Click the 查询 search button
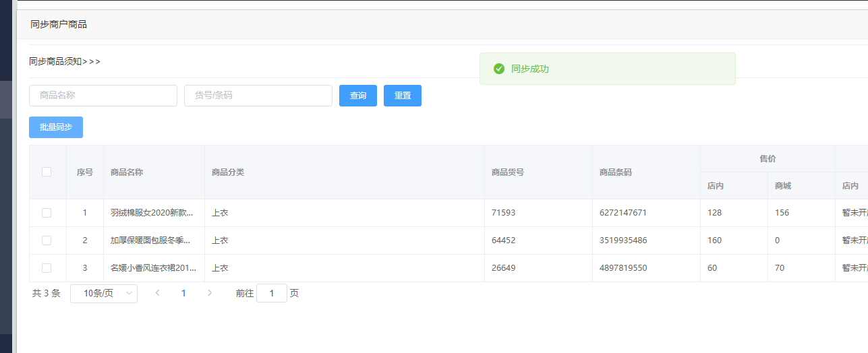868x353 pixels. point(358,96)
